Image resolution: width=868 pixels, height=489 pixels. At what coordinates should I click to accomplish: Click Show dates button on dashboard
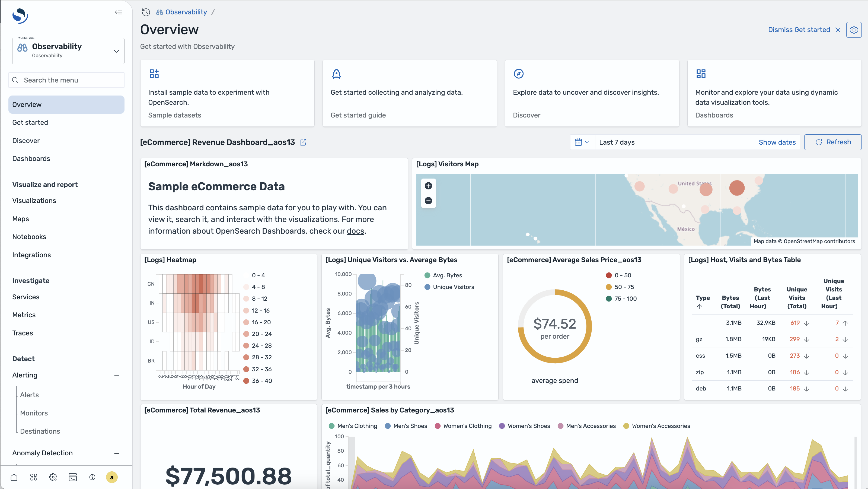coord(777,142)
